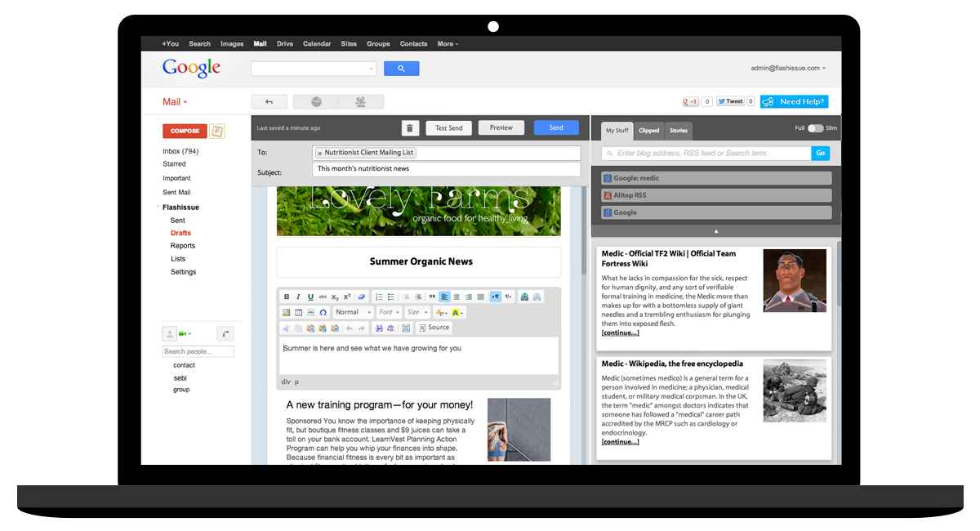Insert an image into the editor
This screenshot has width=980, height=531.
point(287,312)
